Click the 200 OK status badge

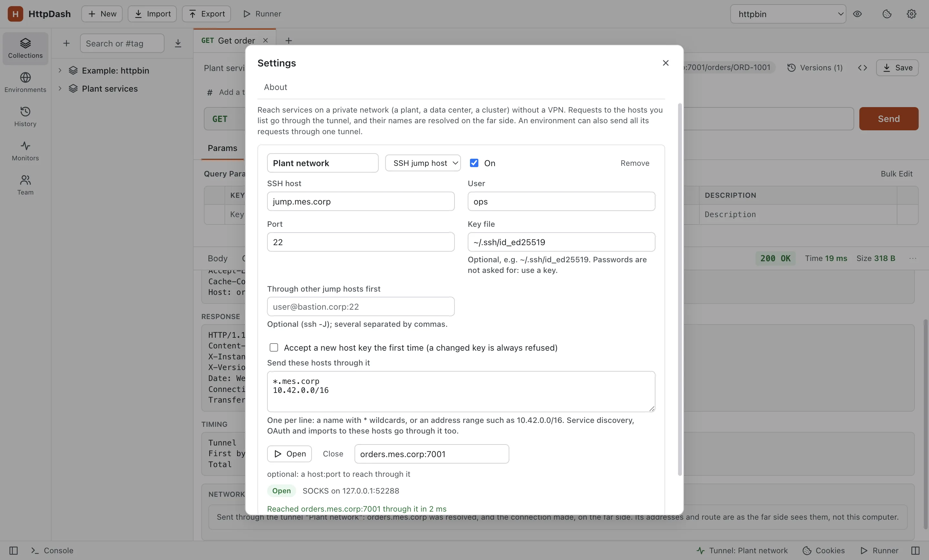(775, 258)
